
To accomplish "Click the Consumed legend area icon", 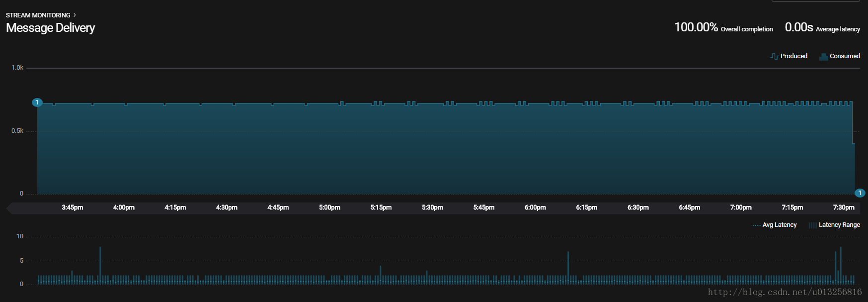I will 823,56.
